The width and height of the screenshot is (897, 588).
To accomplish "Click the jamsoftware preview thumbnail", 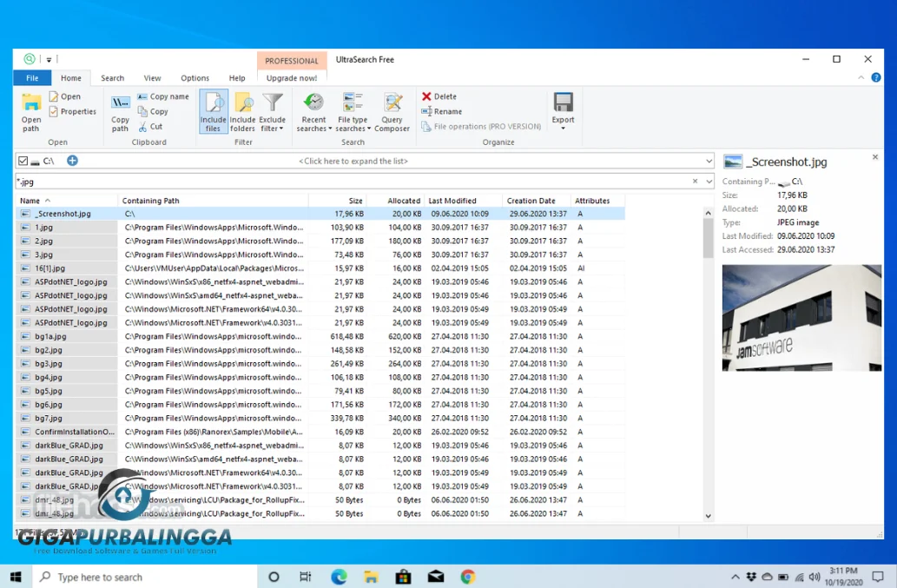I will [801, 318].
